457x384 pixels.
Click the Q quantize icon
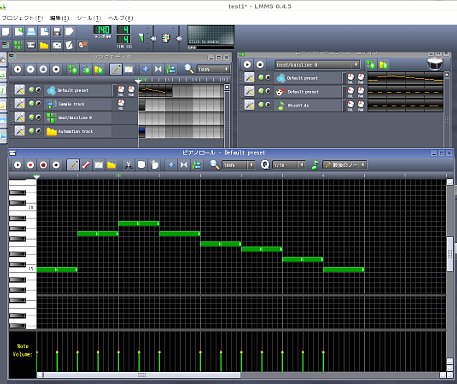click(x=265, y=165)
